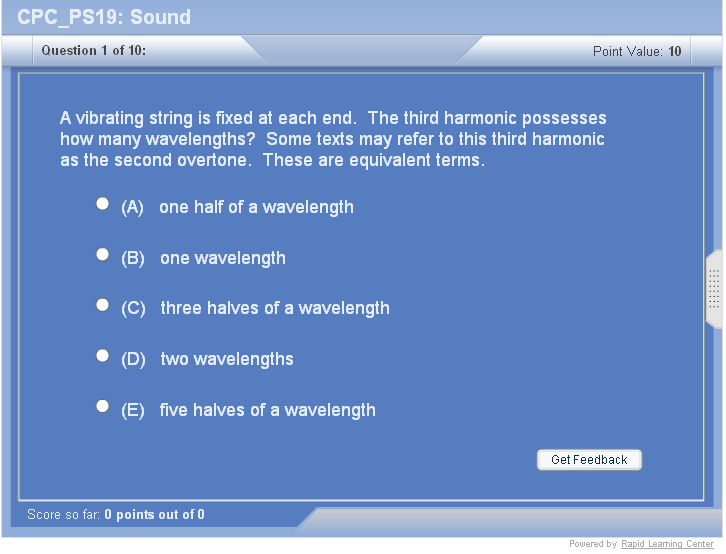Image resolution: width=726 pixels, height=554 pixels.
Task: Mark option (C) radio button
Action: 102,305
